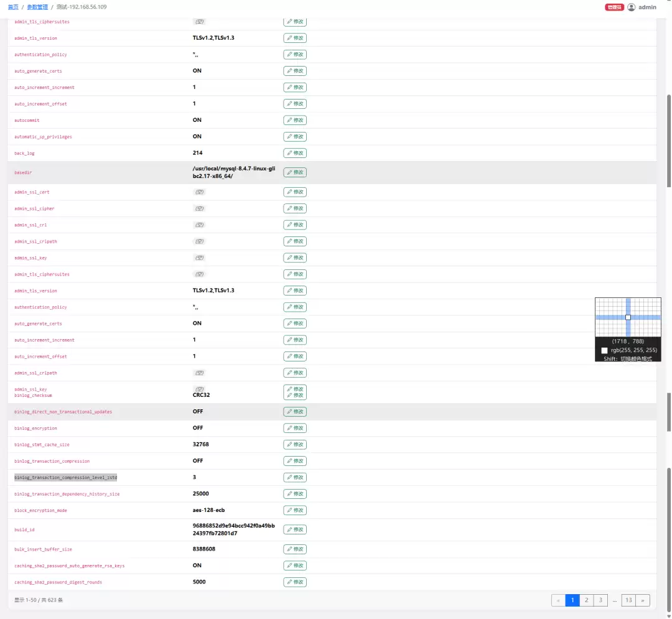Go to page 2 of the parameters
672x619 pixels.
coord(586,600)
